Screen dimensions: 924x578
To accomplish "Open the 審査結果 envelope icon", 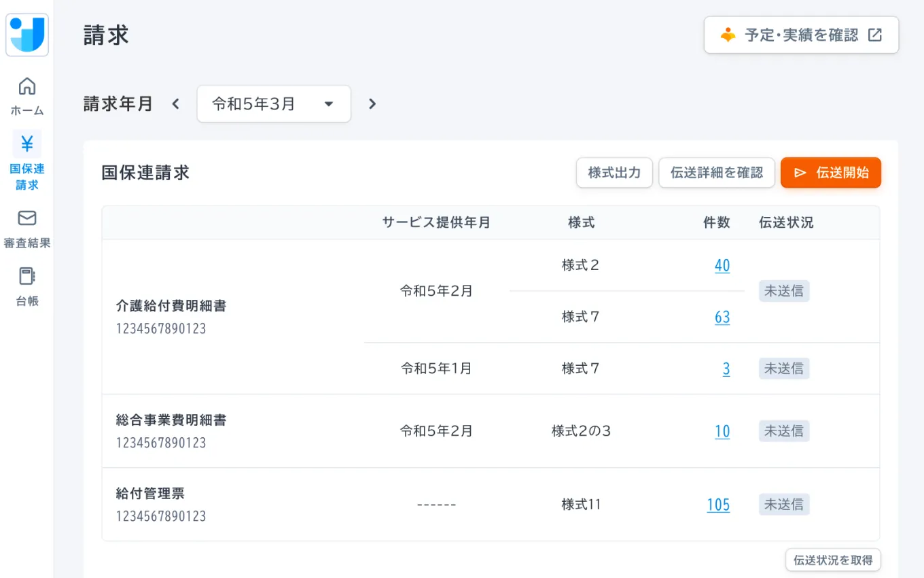I will pos(26,219).
